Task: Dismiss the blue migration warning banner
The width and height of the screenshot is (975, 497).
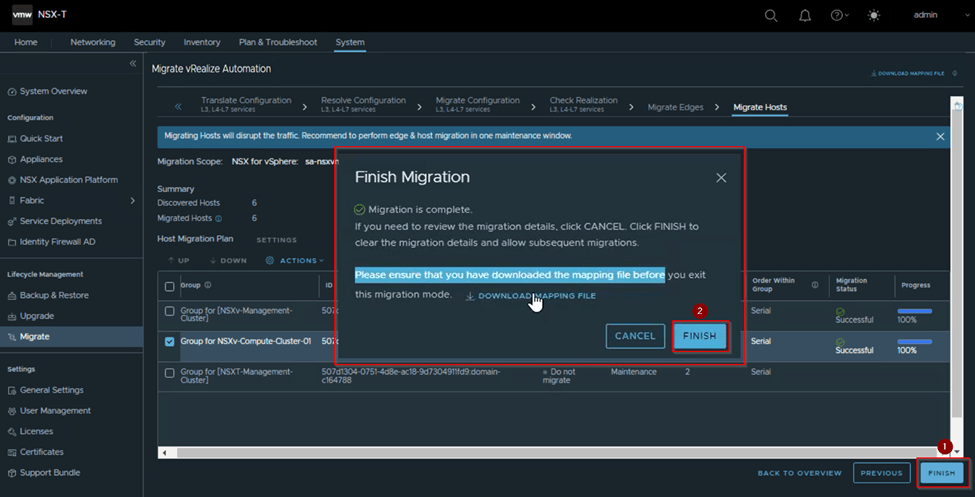Action: click(940, 136)
